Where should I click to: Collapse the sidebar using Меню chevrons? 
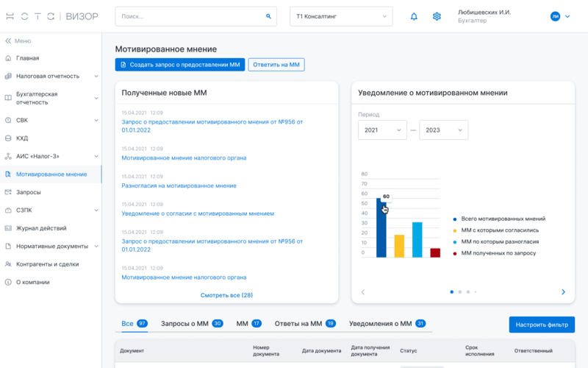tap(8, 41)
